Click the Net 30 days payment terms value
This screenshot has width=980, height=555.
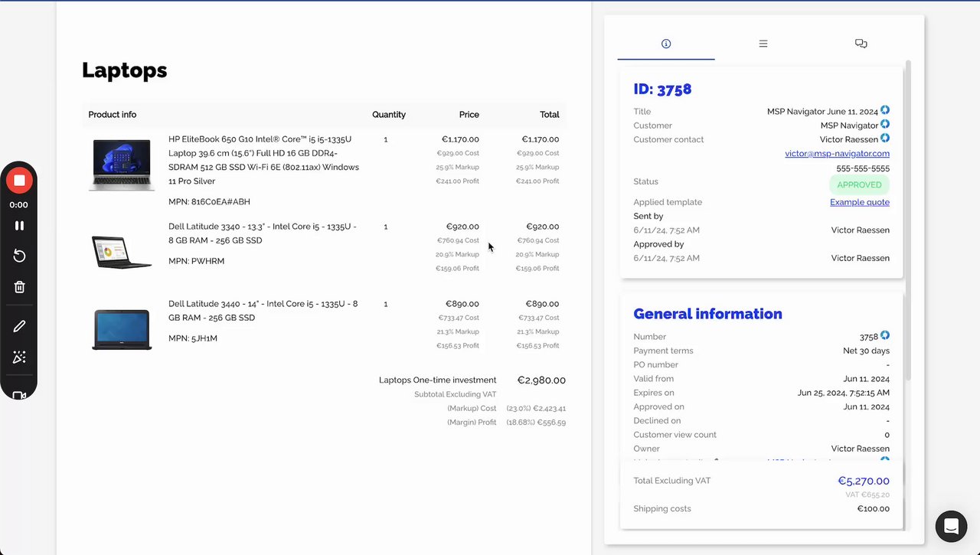tap(866, 351)
